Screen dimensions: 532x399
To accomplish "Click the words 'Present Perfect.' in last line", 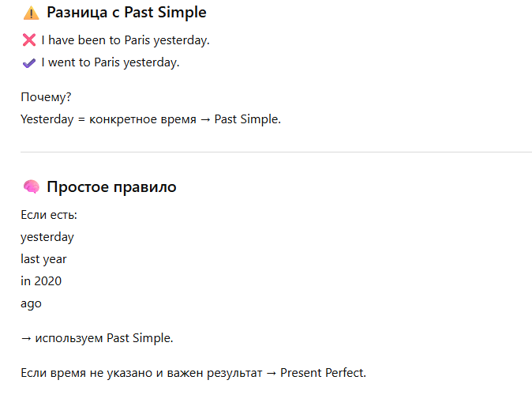I will (x=323, y=372).
